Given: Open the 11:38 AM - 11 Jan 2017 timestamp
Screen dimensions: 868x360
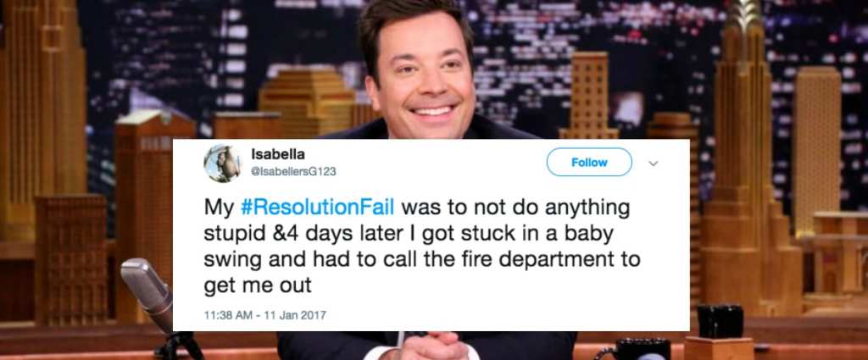Looking at the screenshot, I should click(265, 315).
